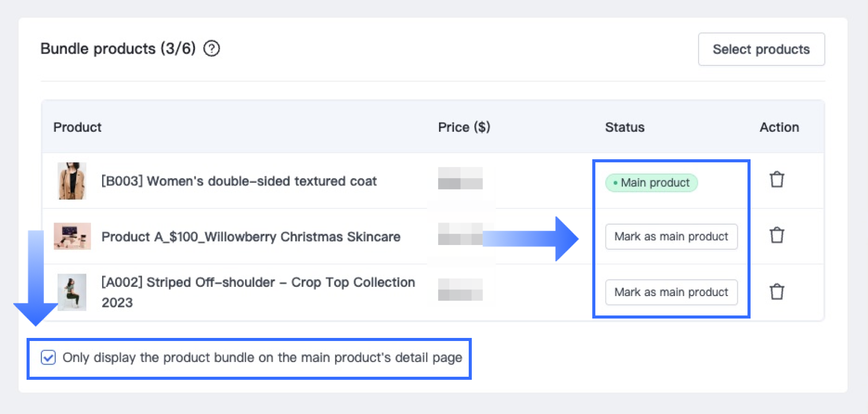868x414 pixels.
Task: Click the Product column header
Action: pyautogui.click(x=78, y=127)
